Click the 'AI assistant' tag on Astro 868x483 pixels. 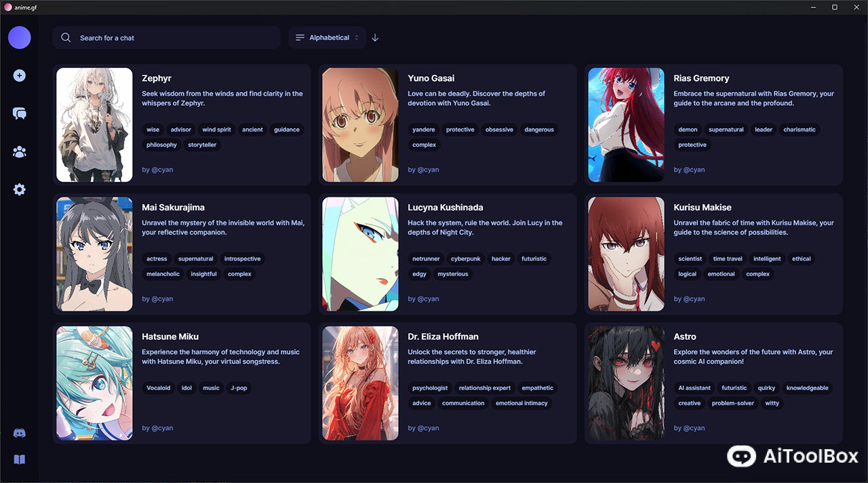pos(694,388)
